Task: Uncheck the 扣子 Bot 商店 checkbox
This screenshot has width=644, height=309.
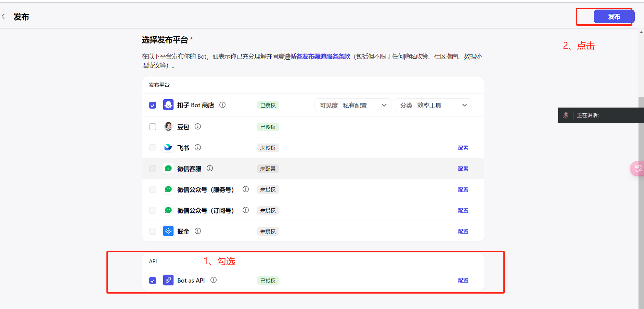Action: click(x=153, y=105)
